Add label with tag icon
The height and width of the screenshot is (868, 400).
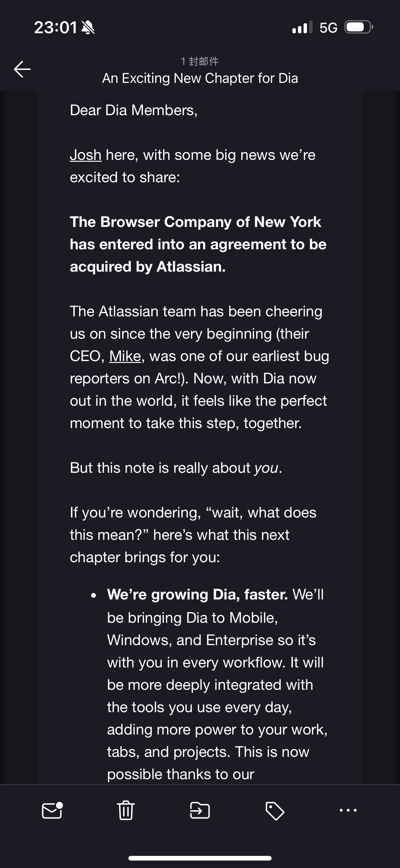pyautogui.click(x=275, y=811)
